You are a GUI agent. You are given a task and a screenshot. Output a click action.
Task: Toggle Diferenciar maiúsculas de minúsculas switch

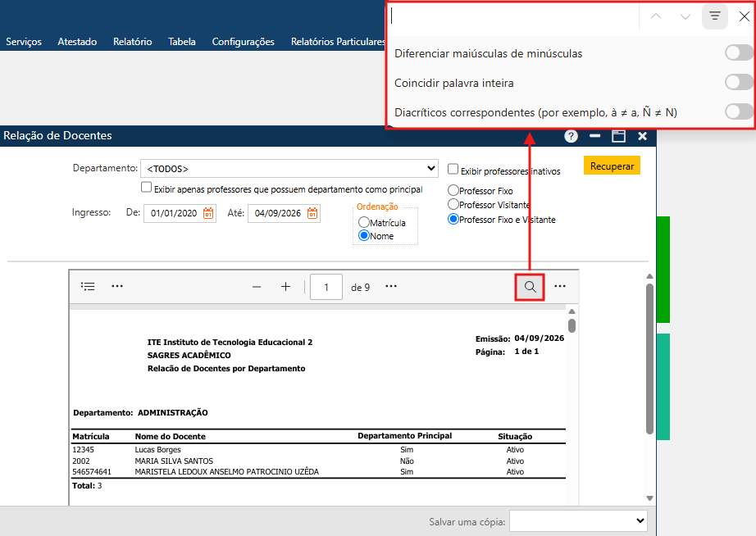[739, 53]
